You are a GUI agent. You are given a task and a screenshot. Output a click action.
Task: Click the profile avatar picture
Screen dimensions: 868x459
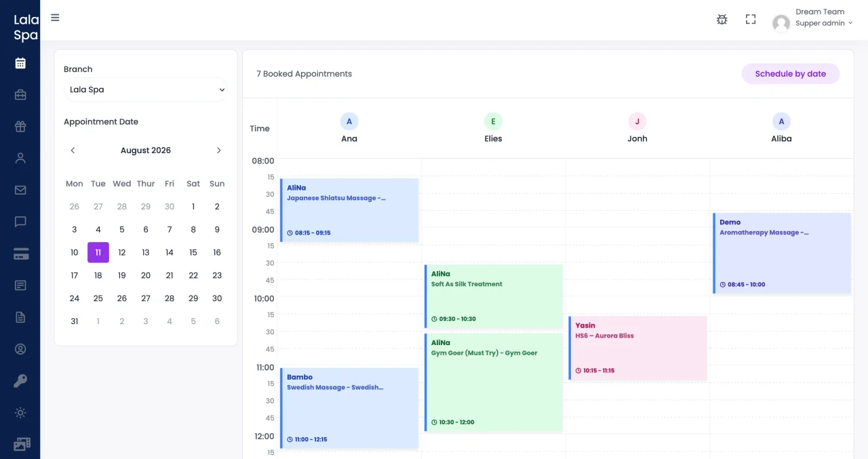781,23
